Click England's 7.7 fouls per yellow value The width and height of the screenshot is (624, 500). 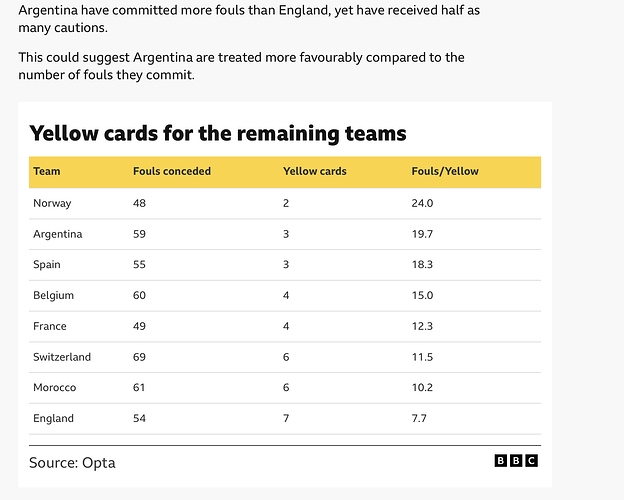419,418
